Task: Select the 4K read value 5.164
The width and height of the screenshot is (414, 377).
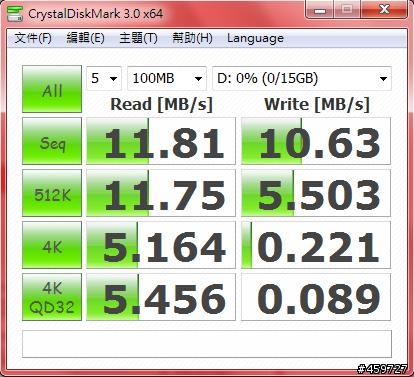Action: coord(161,245)
